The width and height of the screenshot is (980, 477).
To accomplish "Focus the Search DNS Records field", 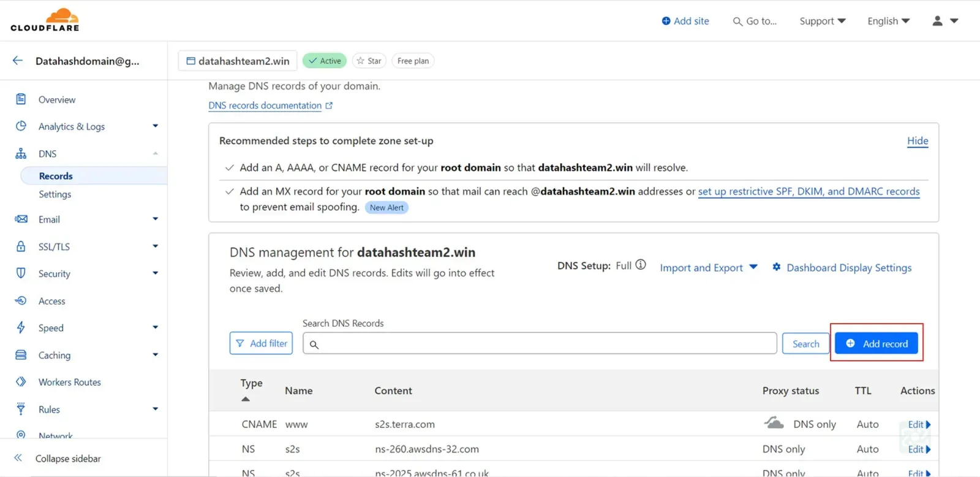I will coord(540,343).
